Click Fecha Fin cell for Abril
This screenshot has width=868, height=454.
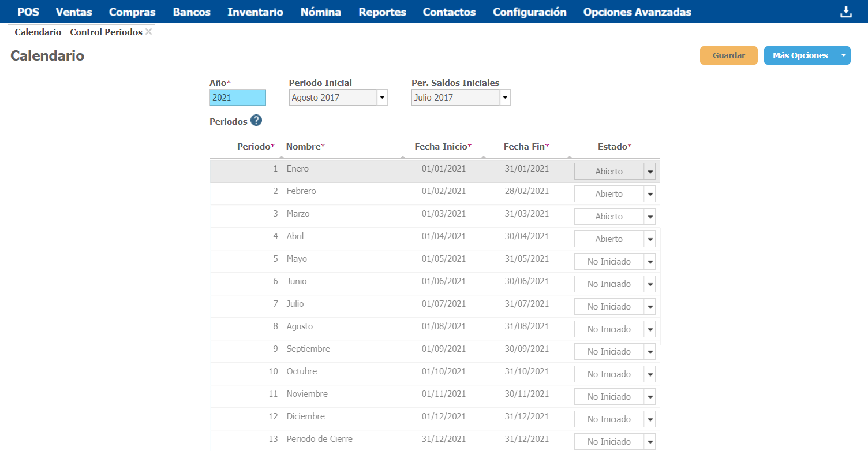click(x=526, y=236)
